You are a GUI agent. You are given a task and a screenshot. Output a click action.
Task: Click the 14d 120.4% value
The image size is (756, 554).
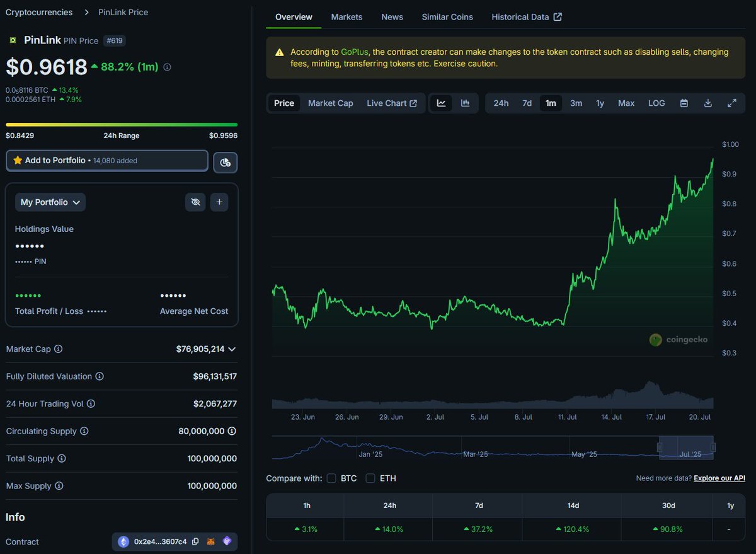572,529
